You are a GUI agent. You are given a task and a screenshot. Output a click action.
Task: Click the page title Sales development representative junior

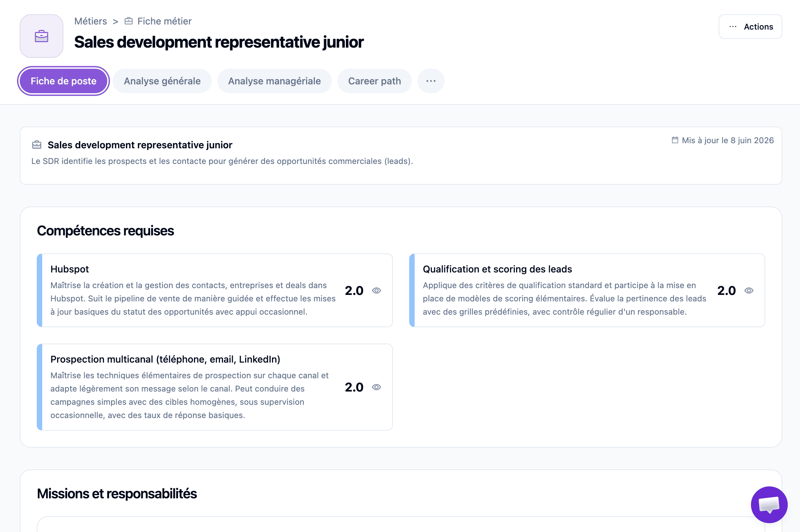click(219, 42)
